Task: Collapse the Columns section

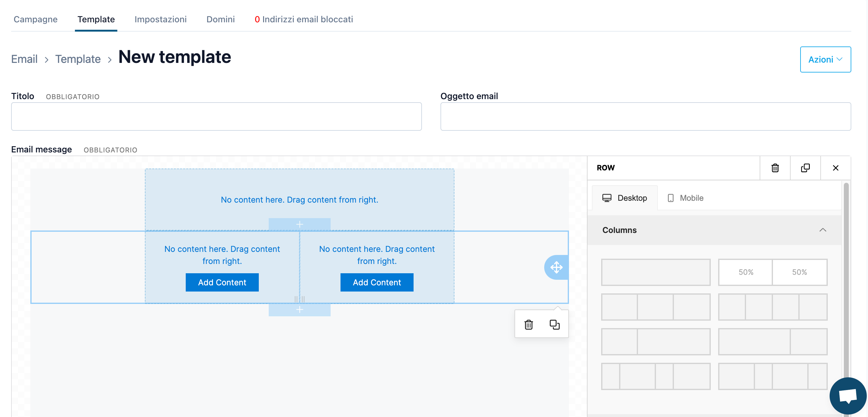Action: (714, 230)
